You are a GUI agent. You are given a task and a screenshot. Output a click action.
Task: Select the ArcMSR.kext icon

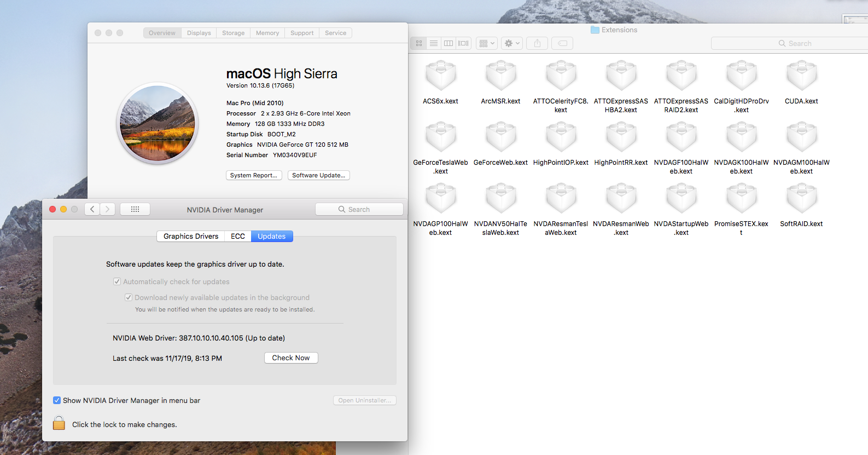coord(501,76)
